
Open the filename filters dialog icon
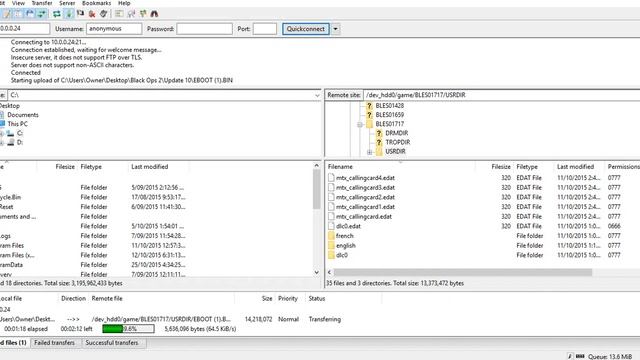click(x=119, y=14)
